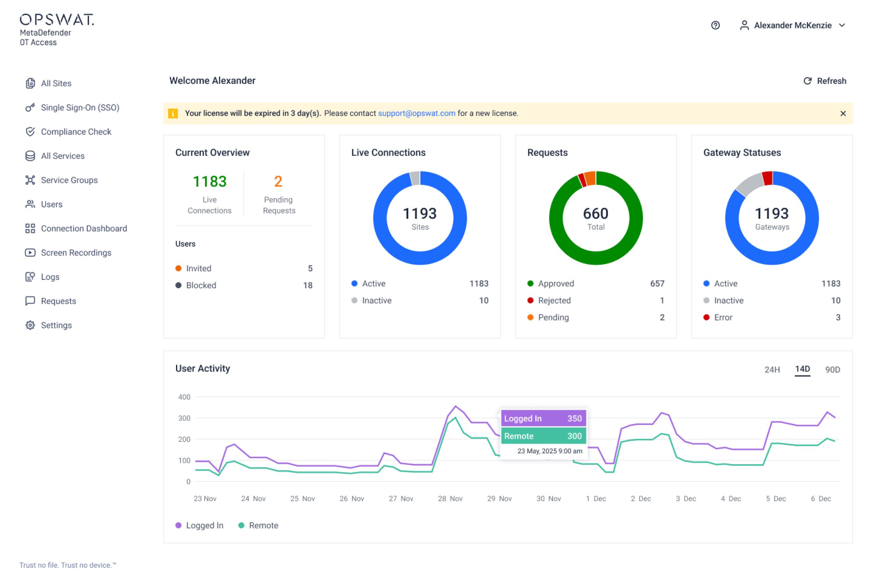871x588 pixels.
Task: Open Connection Dashboard from sidebar
Action: coord(83,228)
